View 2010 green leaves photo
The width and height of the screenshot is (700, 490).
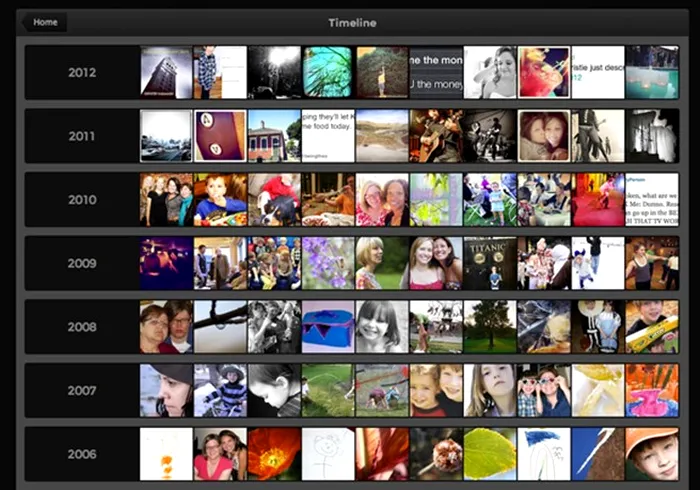coord(436,199)
